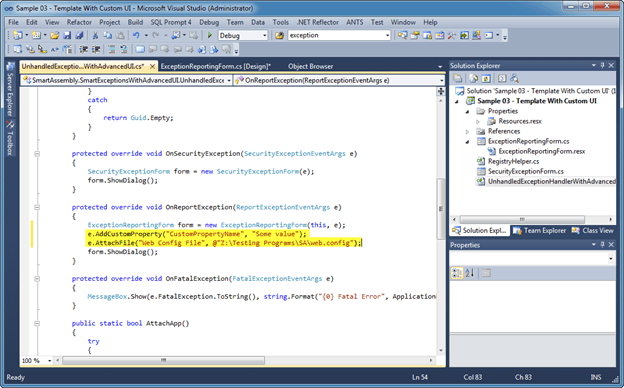This screenshot has width=624, height=388.
Task: Close the UnhandledExceptio...WithAdvancedUI.cs tab
Action: (x=152, y=66)
